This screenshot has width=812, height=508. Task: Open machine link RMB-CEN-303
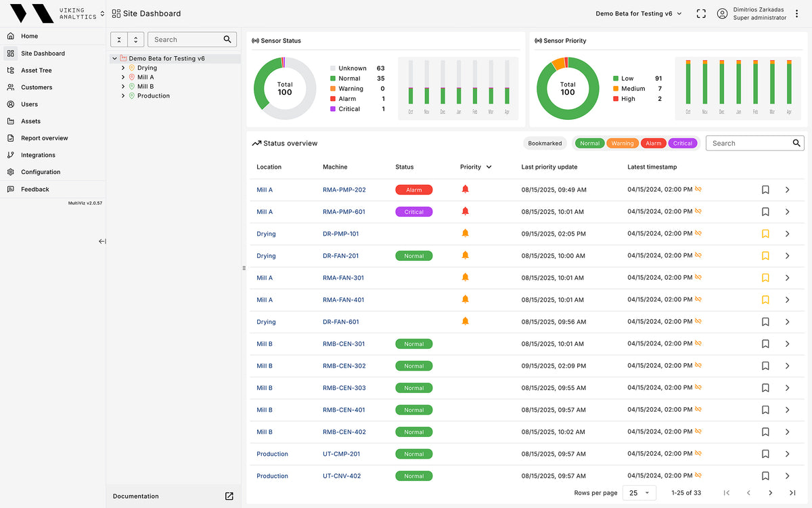344,388
